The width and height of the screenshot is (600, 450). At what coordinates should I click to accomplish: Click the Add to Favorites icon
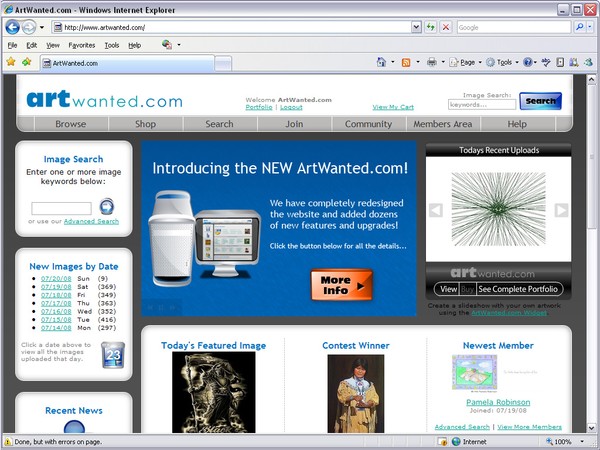point(26,62)
